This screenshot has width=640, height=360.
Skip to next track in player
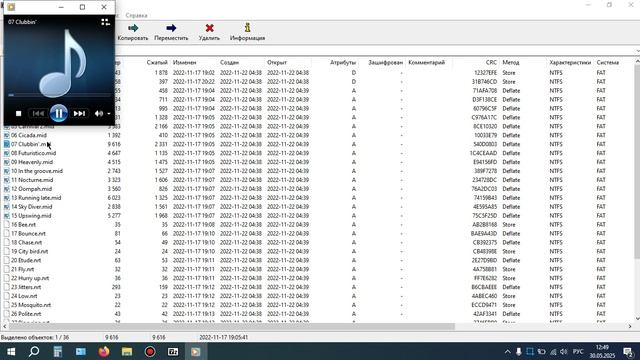click(x=79, y=113)
